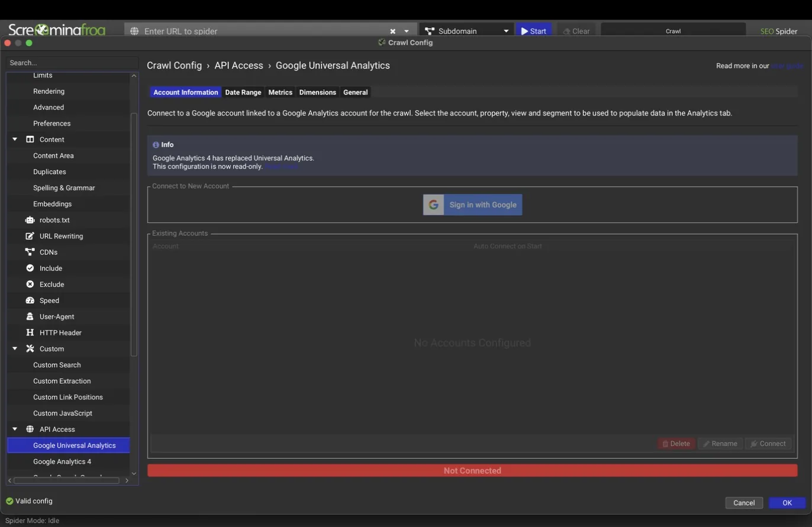Collapse the Content tree section
The width and height of the screenshot is (812, 527).
(x=15, y=140)
